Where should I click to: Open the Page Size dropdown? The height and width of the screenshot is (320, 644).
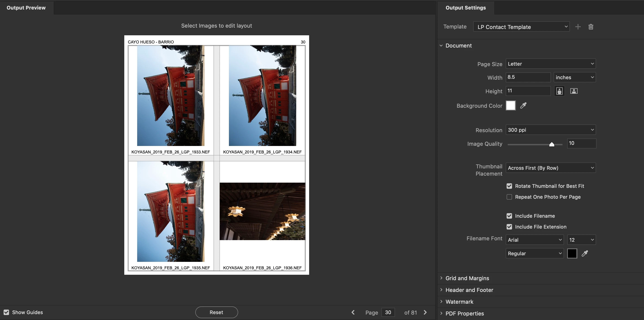(x=550, y=64)
